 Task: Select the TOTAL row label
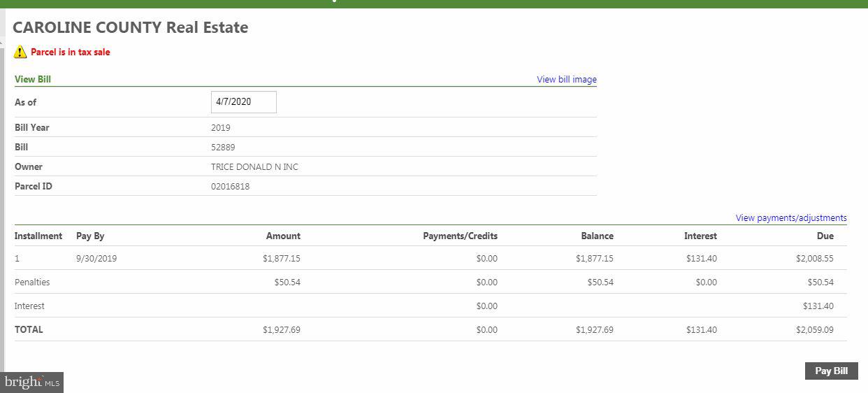click(x=29, y=329)
